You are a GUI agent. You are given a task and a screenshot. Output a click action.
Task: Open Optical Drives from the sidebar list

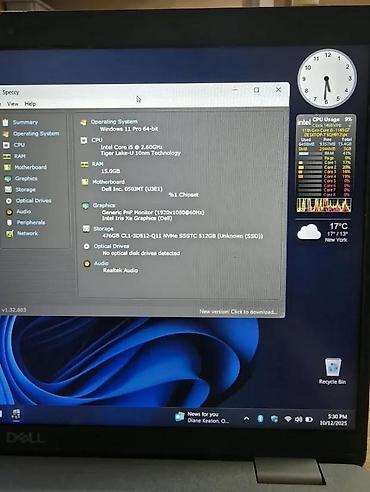34,201
